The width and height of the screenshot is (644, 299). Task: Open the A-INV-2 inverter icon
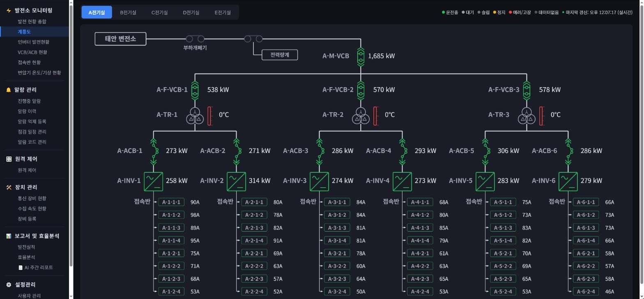pyautogui.click(x=236, y=181)
